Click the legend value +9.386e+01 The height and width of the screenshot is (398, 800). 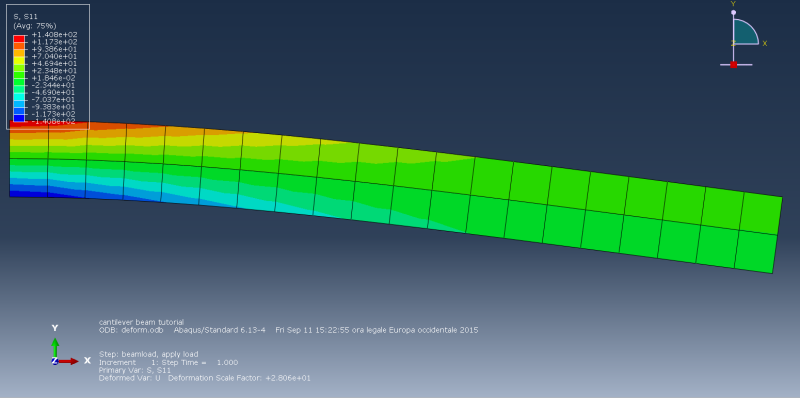pos(54,49)
